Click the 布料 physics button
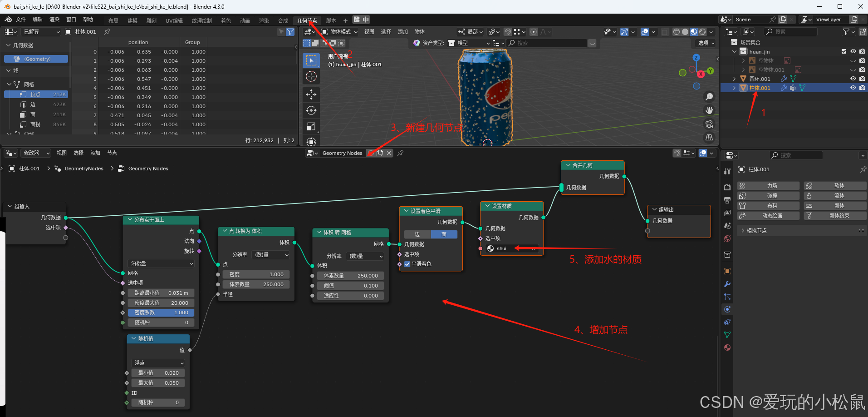This screenshot has width=868, height=417. (x=768, y=206)
